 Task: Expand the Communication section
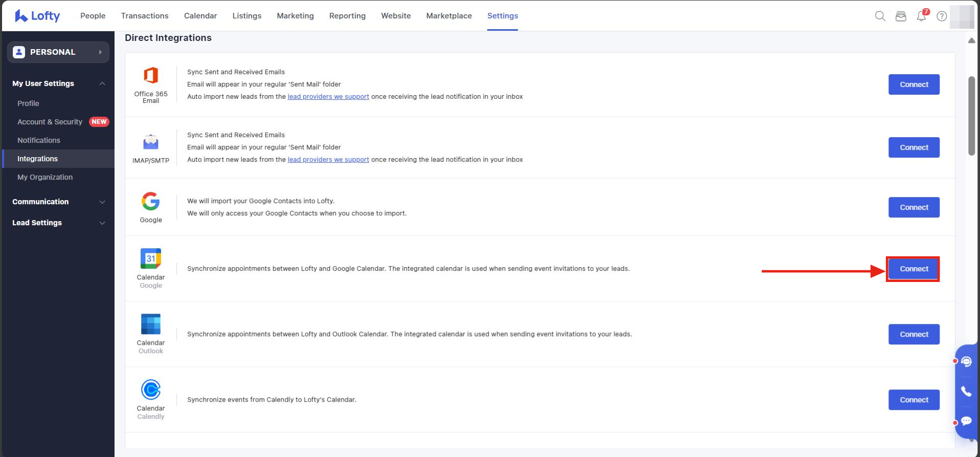coord(102,202)
